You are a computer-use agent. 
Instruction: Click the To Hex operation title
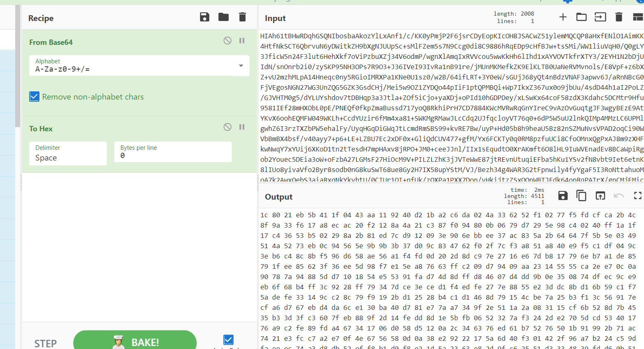tap(41, 129)
